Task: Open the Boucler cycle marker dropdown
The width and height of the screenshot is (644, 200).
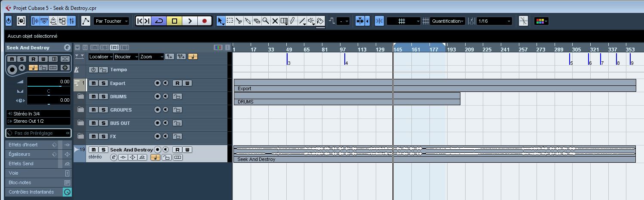Action: (126, 57)
